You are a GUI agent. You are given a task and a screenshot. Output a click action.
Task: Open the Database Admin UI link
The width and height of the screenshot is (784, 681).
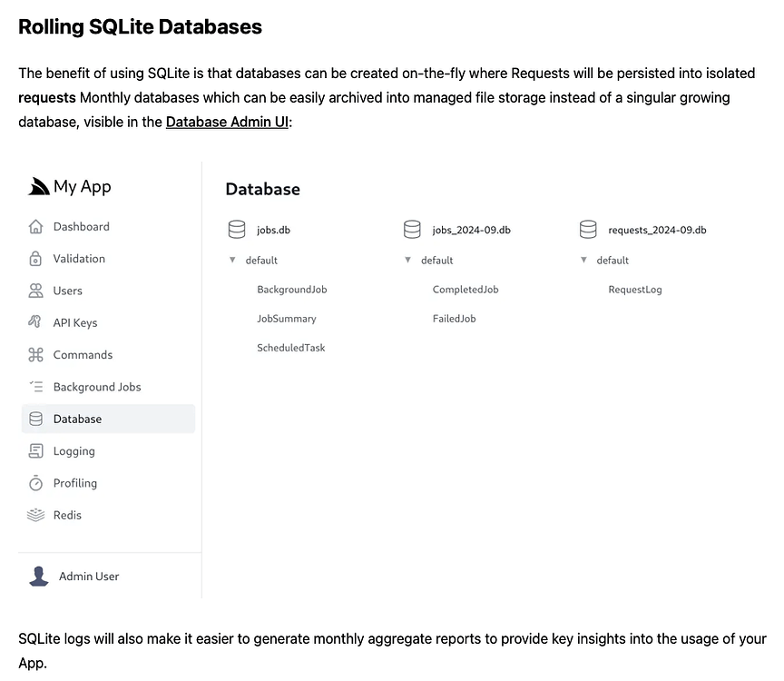[x=227, y=121]
